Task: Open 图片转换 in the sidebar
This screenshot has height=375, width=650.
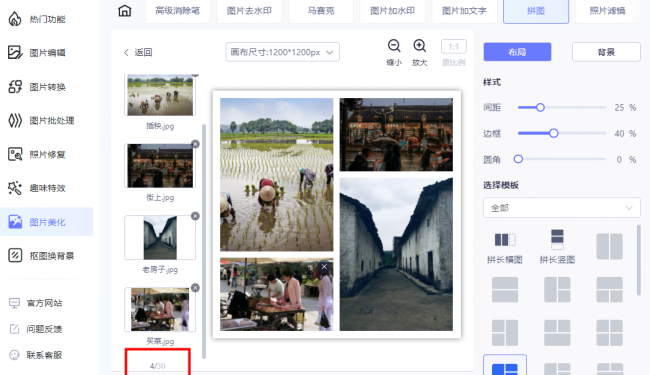Action: (x=37, y=87)
